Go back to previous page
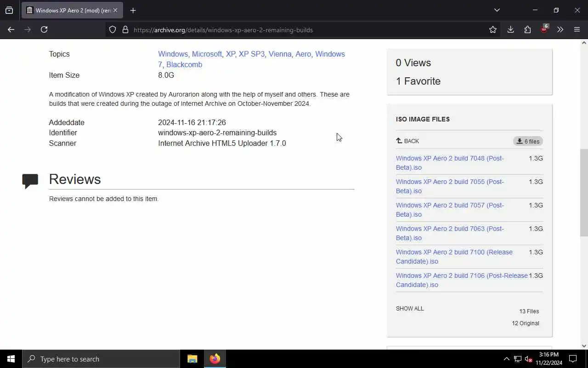Viewport: 588px width, 368px height. coord(11,29)
